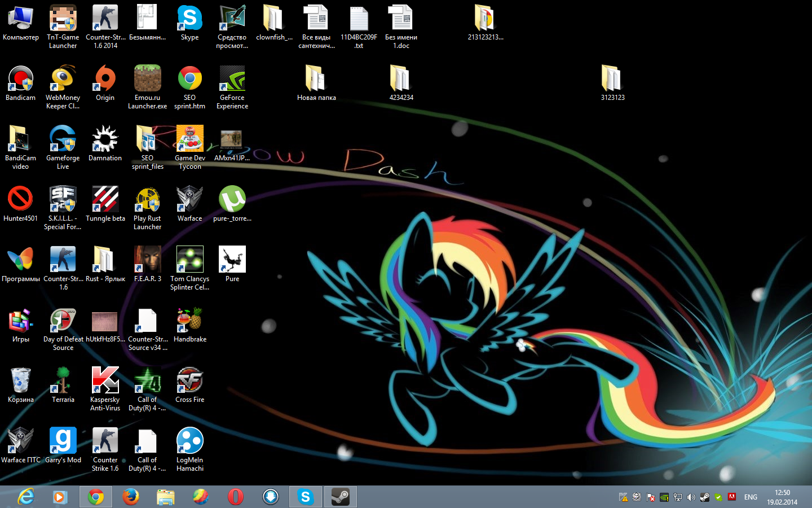Open File Explorer from the taskbar
This screenshot has height=508, width=812.
tap(166, 497)
